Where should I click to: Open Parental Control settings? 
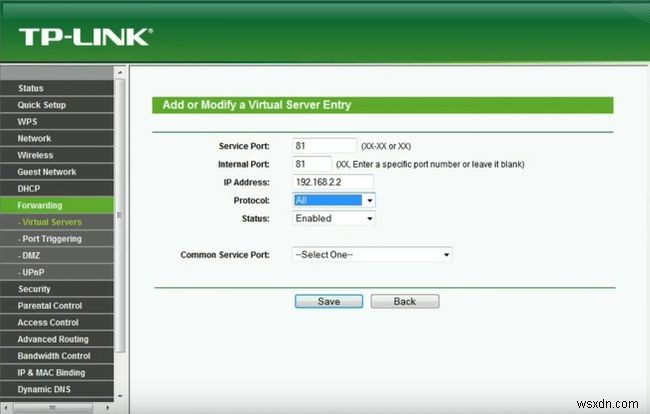pos(57,305)
